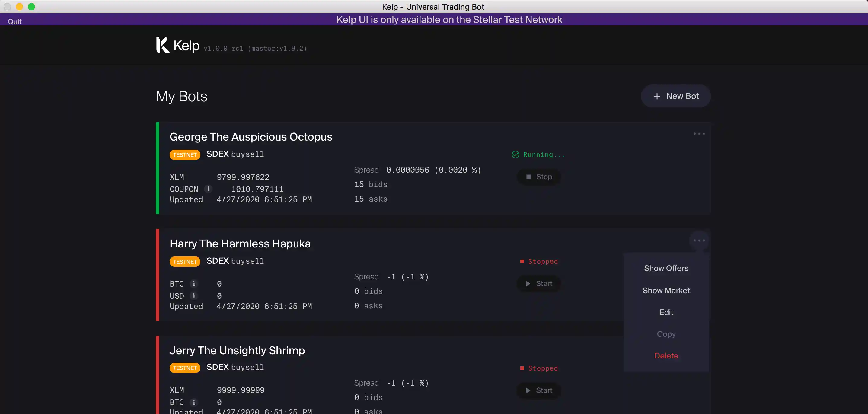Click the green Running checkmark icon
Image resolution: width=868 pixels, height=414 pixels.
point(515,154)
